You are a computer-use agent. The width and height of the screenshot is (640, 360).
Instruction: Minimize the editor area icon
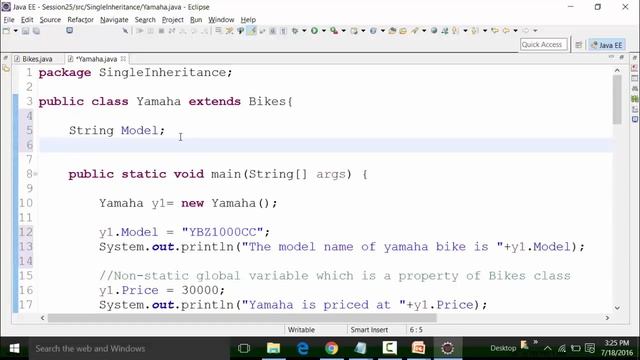coord(611,58)
